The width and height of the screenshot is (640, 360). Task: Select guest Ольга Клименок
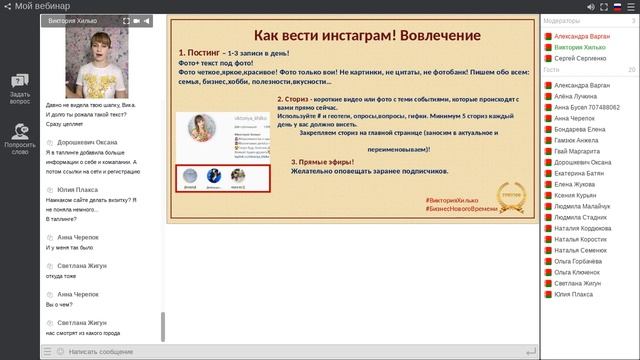(x=577, y=273)
